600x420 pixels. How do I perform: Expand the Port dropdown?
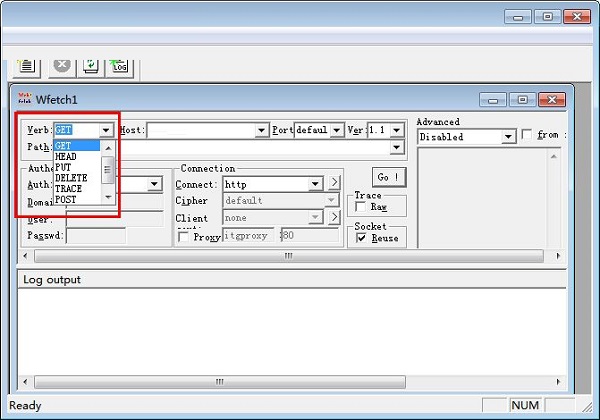[x=337, y=130]
